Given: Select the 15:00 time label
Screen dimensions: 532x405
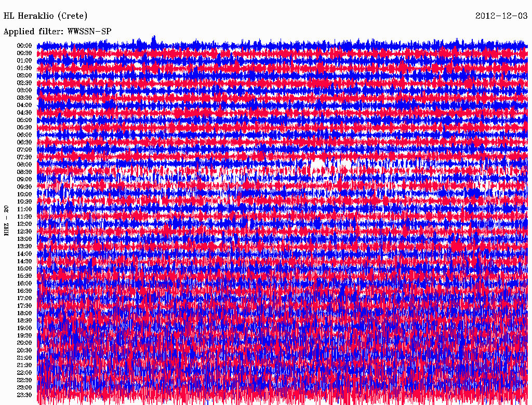Looking at the screenshot, I should click(24, 268).
